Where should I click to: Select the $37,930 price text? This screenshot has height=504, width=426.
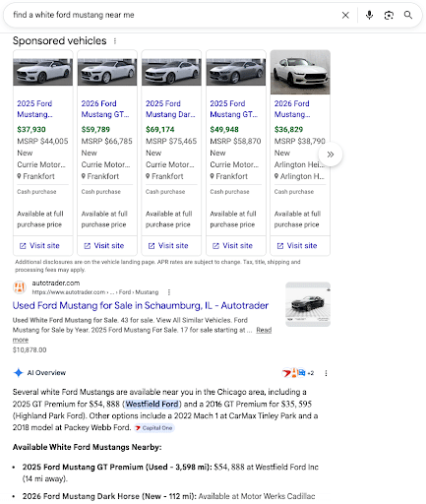pos(31,130)
